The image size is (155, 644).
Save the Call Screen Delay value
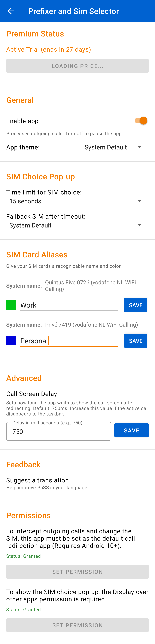point(131,430)
